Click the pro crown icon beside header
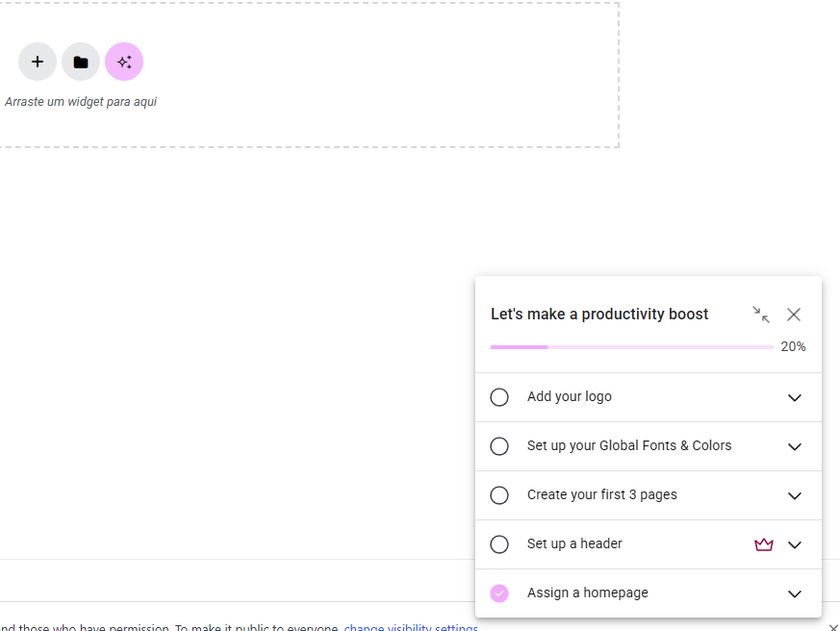The height and width of the screenshot is (631, 840). click(x=764, y=544)
